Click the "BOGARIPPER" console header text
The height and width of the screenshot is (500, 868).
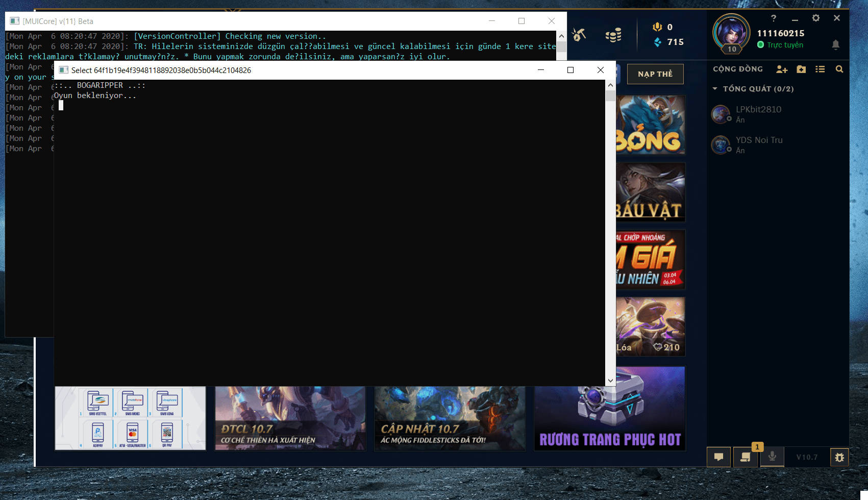[x=100, y=85]
